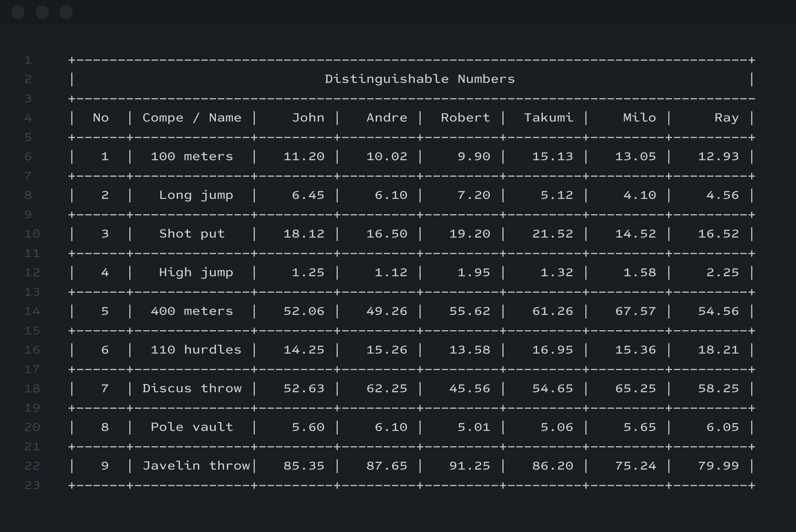Click row number 5 in No column

pos(105,311)
